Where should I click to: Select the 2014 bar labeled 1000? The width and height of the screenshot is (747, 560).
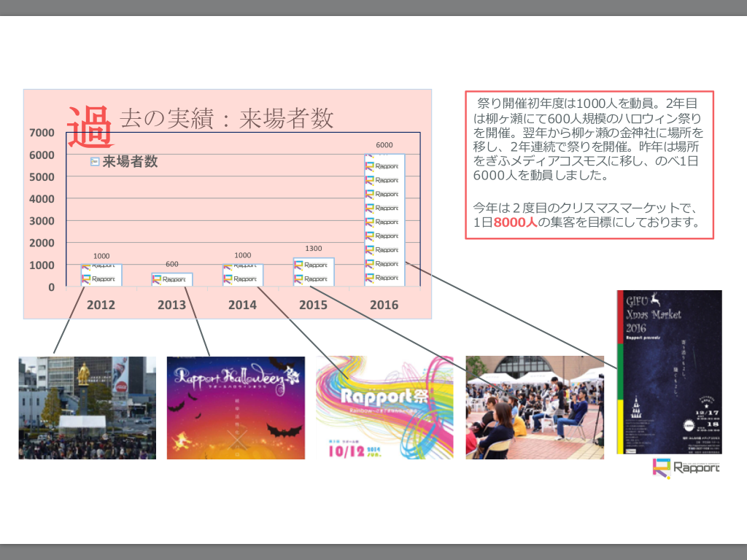tap(242, 275)
